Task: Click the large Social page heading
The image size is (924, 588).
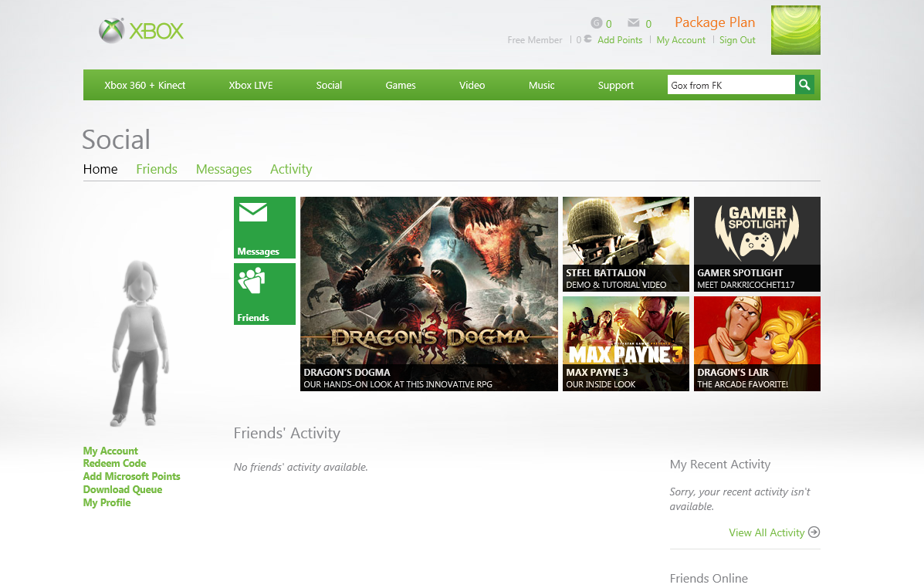Action: tap(116, 140)
